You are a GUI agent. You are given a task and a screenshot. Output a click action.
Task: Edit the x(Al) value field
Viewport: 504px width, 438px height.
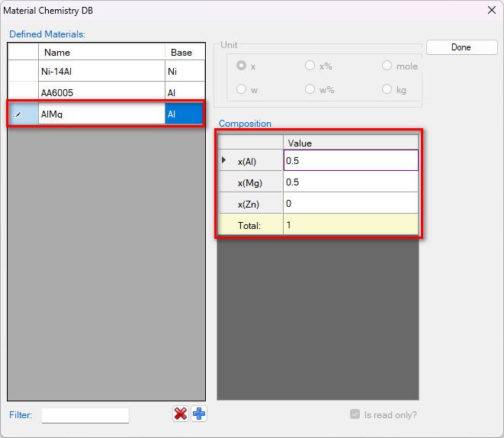[x=350, y=160]
